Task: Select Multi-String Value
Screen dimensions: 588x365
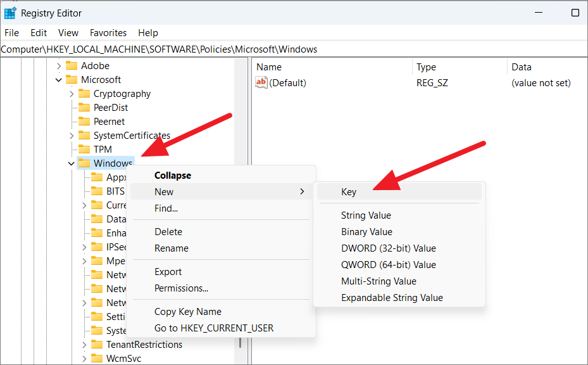Action: (x=399, y=281)
